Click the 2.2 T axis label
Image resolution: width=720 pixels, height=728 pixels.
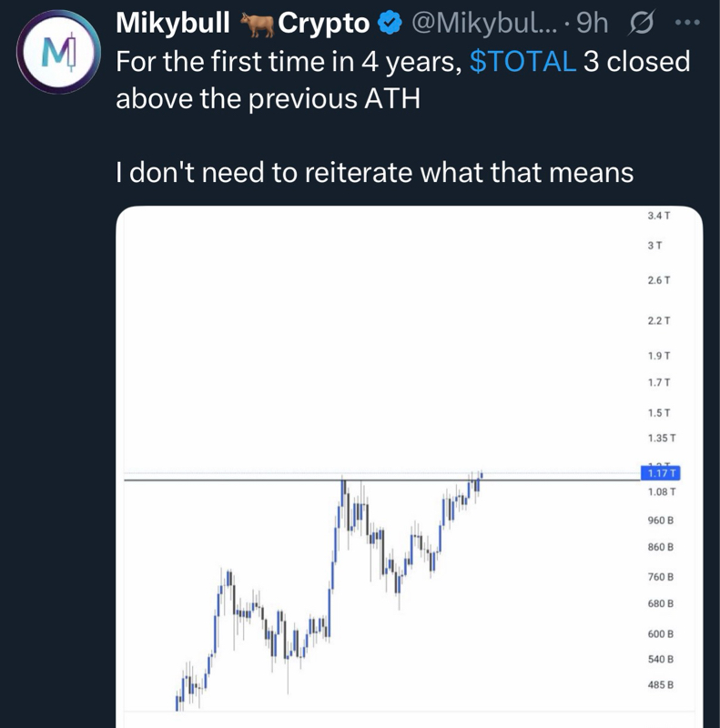659,321
